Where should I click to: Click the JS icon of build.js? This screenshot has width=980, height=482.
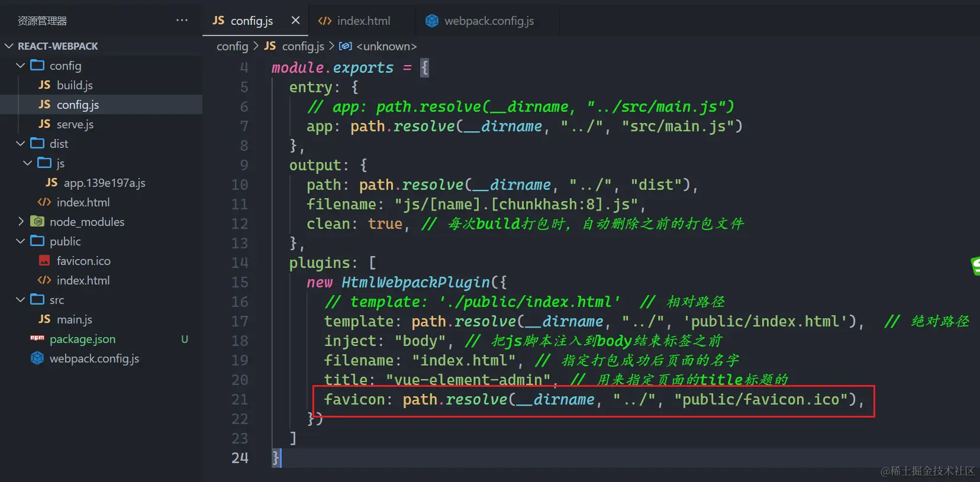pos(44,85)
